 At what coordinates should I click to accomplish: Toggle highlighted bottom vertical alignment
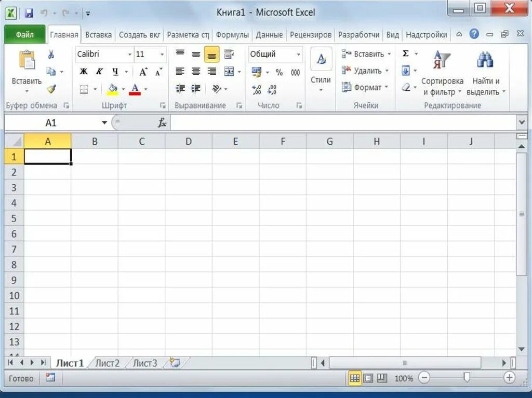coord(212,54)
